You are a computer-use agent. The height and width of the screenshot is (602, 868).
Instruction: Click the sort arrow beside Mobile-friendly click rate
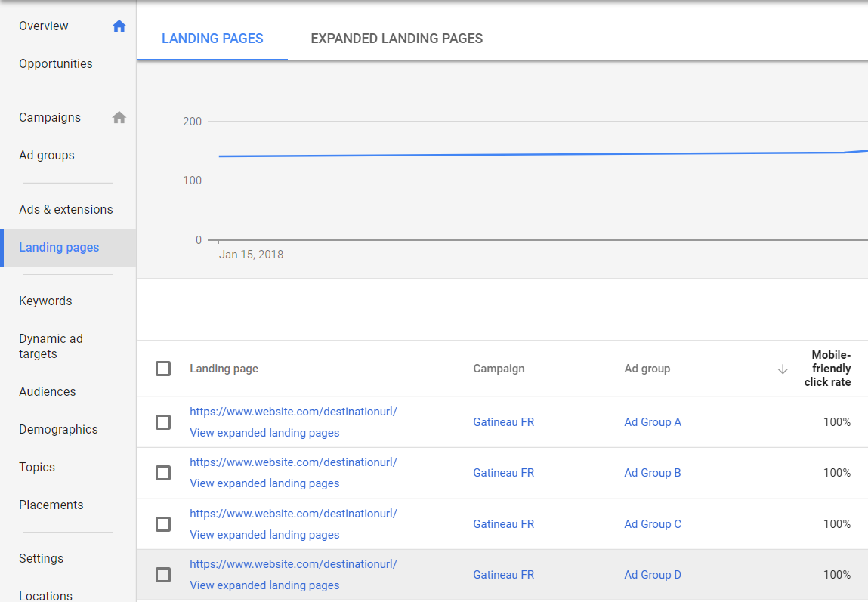coord(782,369)
